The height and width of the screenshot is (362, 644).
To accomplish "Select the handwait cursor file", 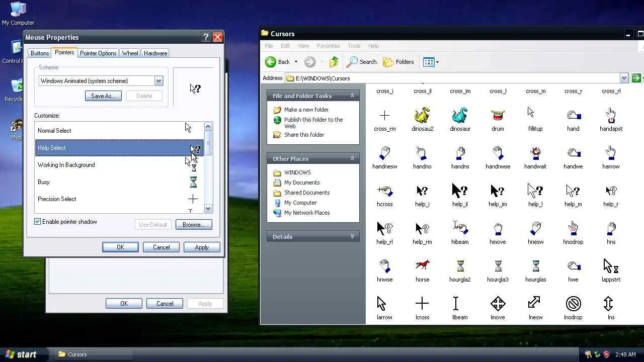I will tap(535, 153).
